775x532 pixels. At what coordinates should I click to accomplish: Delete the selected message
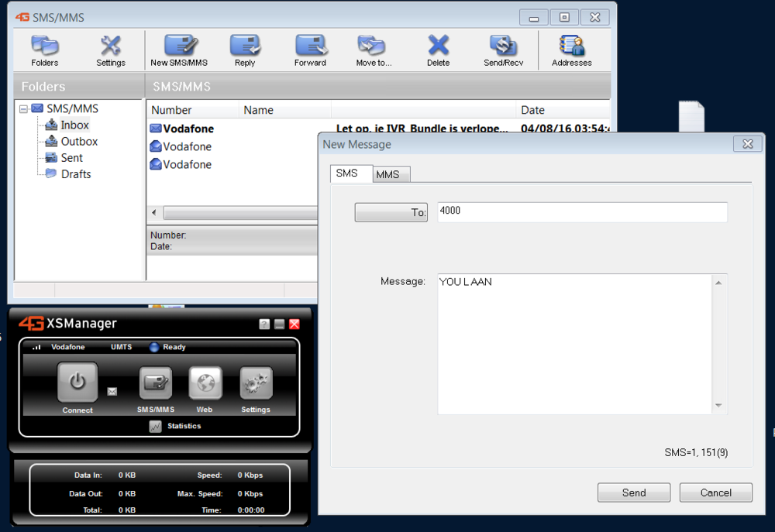point(439,50)
